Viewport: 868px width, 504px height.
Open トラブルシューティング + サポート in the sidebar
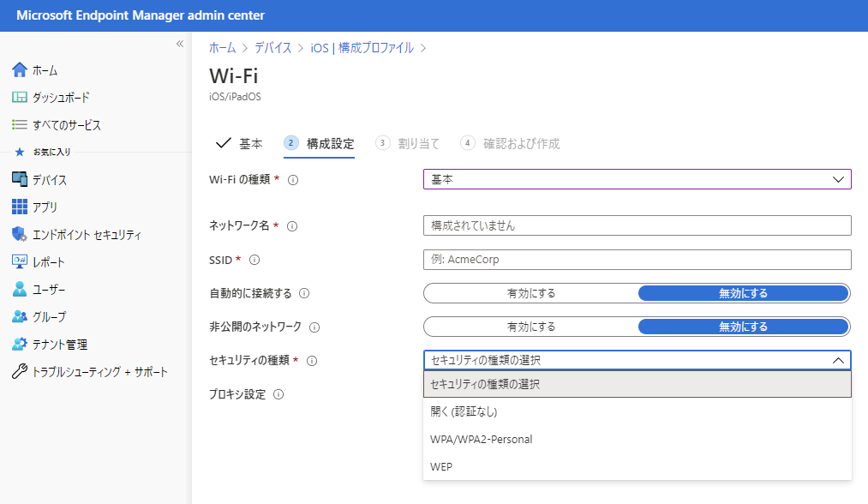point(99,371)
